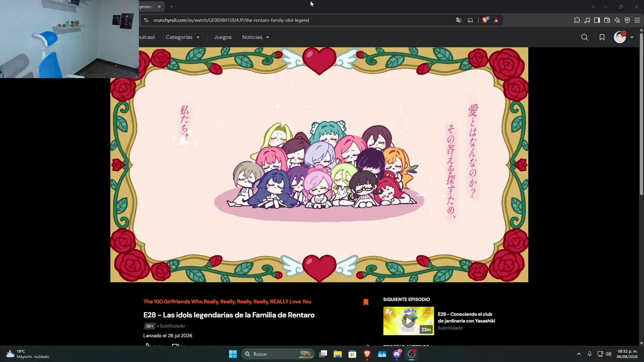This screenshot has width=644, height=362.
Task: Open Task View on the taskbar
Action: [323, 354]
